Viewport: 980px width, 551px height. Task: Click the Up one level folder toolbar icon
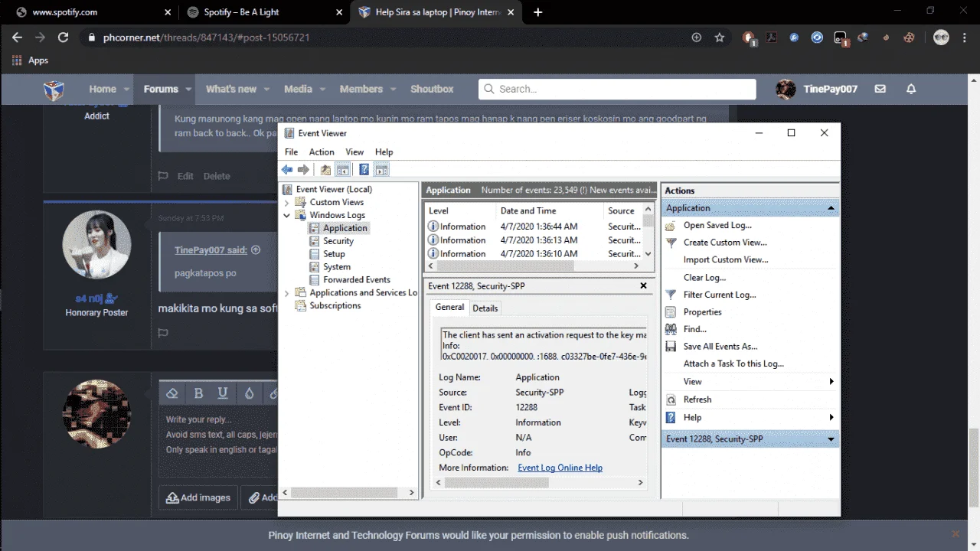click(325, 170)
